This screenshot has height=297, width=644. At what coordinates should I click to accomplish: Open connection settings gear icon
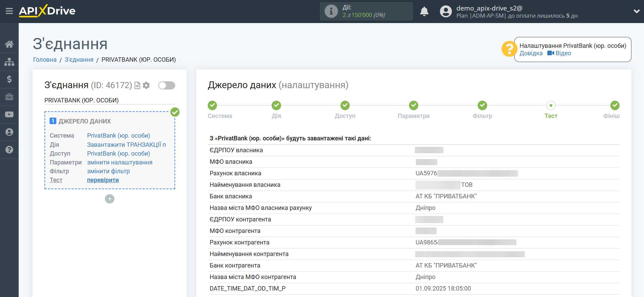click(146, 85)
